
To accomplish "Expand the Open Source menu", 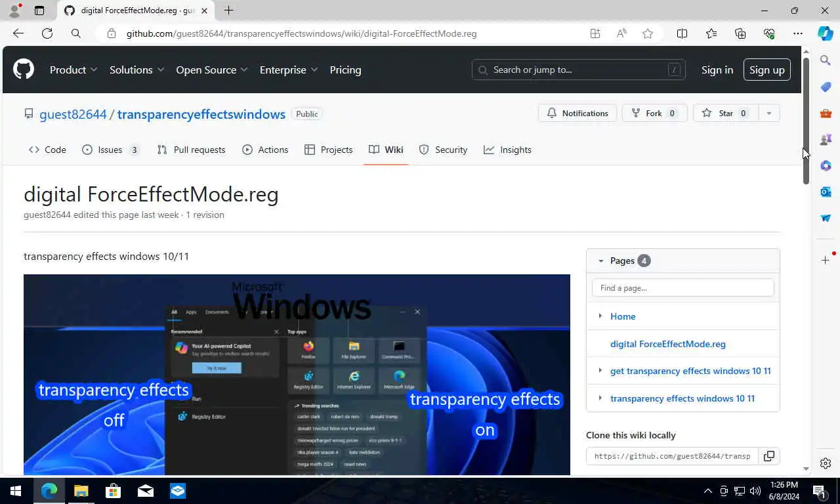I will pyautogui.click(x=212, y=70).
